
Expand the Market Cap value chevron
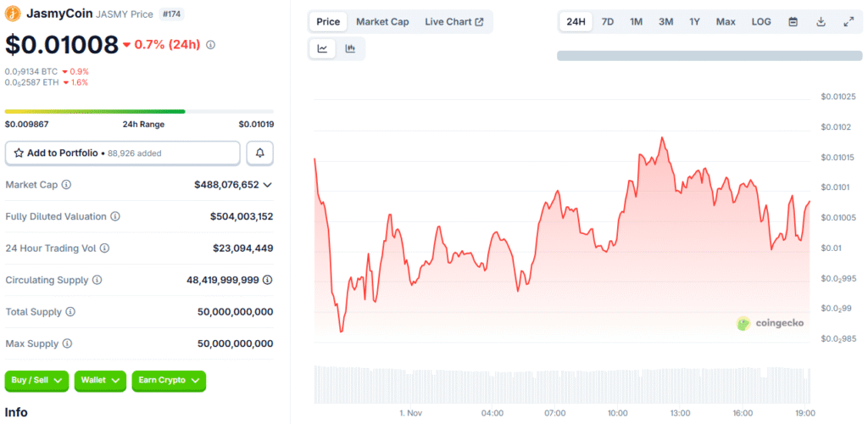point(268,185)
